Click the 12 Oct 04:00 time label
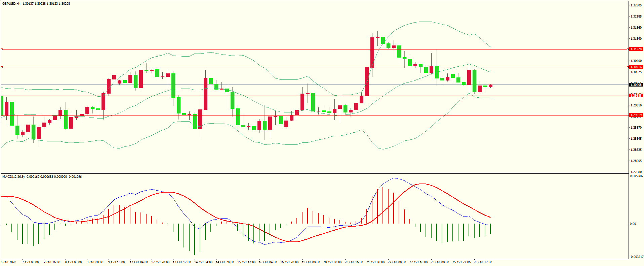Viewport: 644px width, 266px height. pos(139,262)
